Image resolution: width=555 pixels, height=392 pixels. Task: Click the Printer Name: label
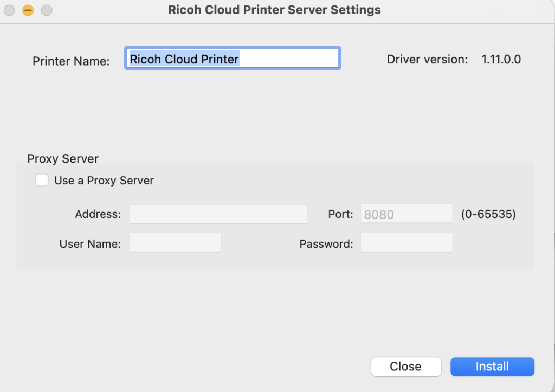tap(71, 61)
